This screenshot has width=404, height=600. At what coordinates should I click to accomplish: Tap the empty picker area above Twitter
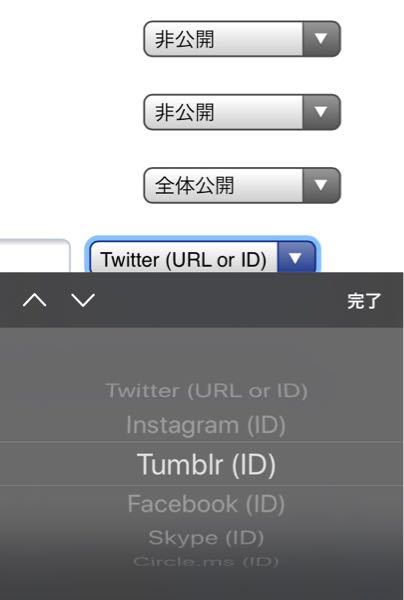pyautogui.click(x=202, y=354)
